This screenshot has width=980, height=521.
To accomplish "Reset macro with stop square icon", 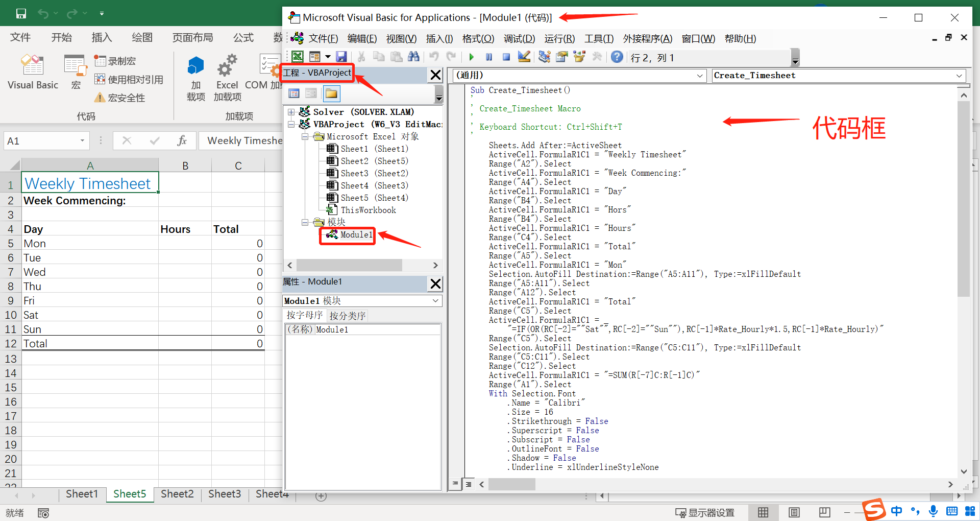I will tap(506, 57).
